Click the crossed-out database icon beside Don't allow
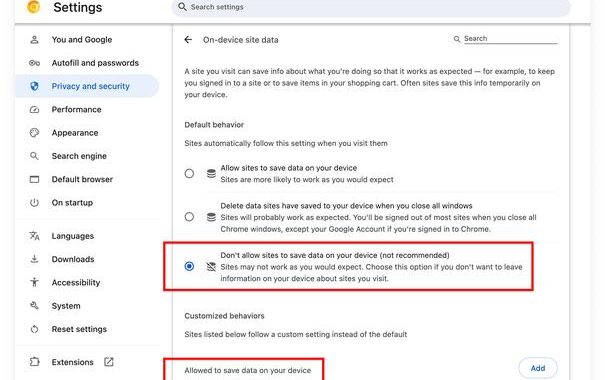 pos(211,267)
